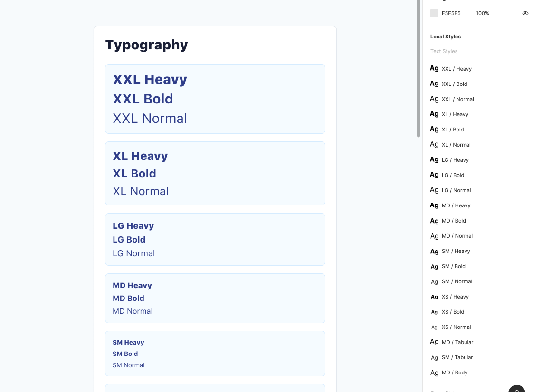Viewport: 533px width, 392px height.
Task: Select the MD / Tabular Ag icon
Action: coord(434,342)
